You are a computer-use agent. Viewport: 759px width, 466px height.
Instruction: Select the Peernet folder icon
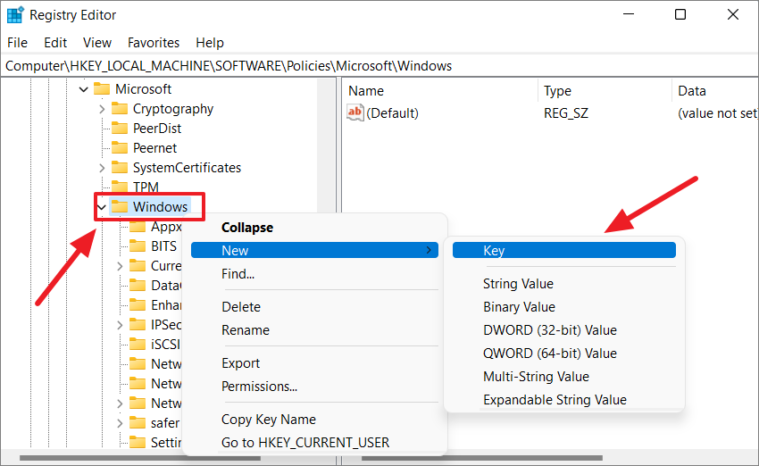(120, 148)
